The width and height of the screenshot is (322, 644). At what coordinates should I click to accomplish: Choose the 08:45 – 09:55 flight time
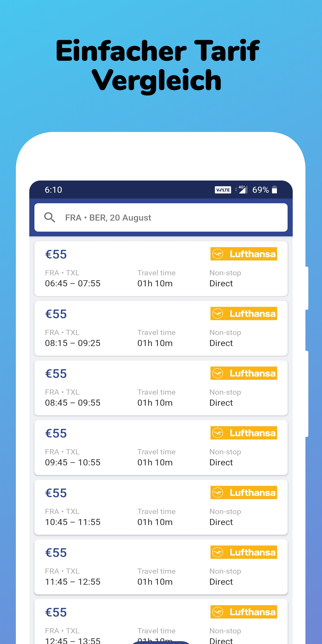(72, 403)
